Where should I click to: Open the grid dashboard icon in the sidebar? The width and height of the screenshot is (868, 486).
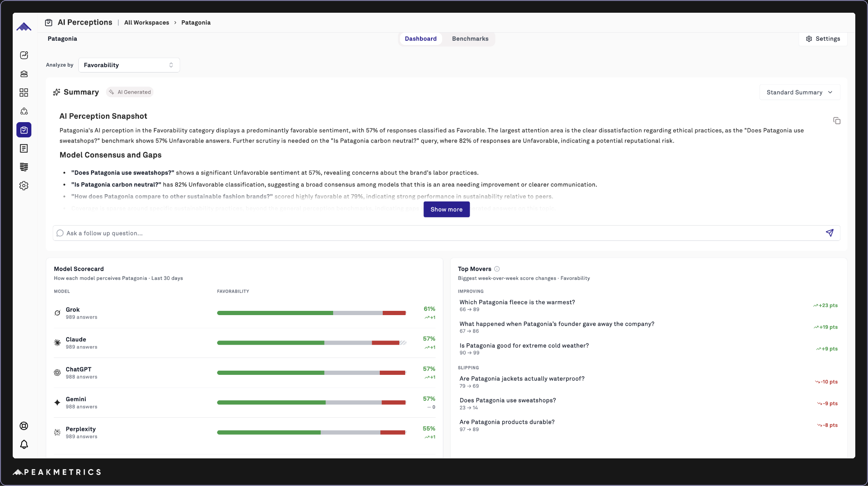pyautogui.click(x=24, y=92)
